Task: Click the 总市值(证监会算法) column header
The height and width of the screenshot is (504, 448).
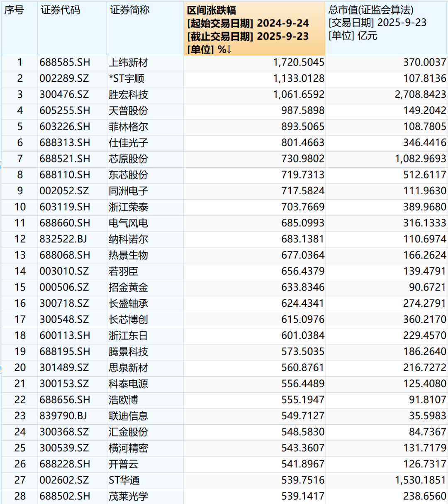Action: 386,28
